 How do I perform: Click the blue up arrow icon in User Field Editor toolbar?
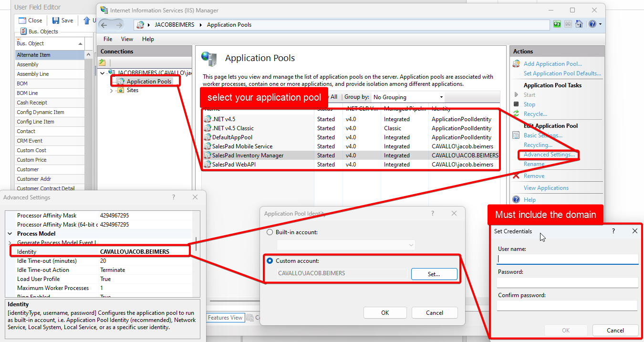pyautogui.click(x=87, y=21)
